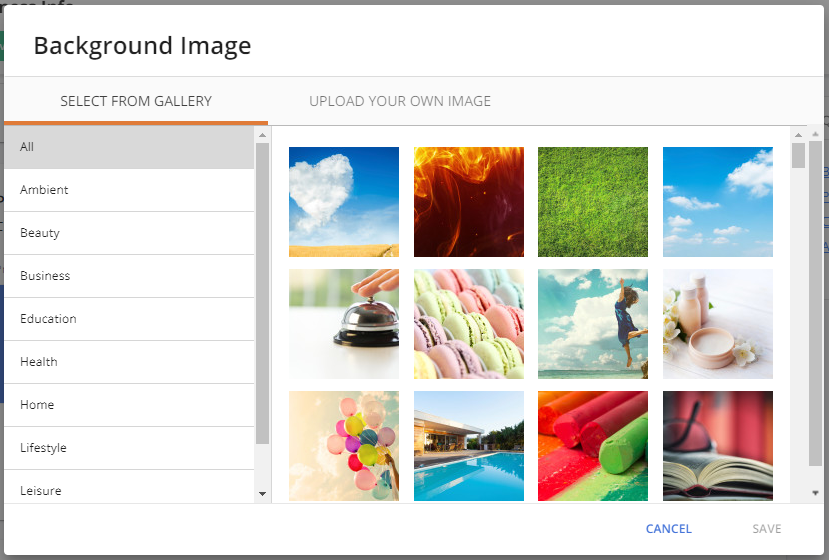Image resolution: width=829 pixels, height=560 pixels.
Task: Choose the fire flames image
Action: tap(468, 202)
